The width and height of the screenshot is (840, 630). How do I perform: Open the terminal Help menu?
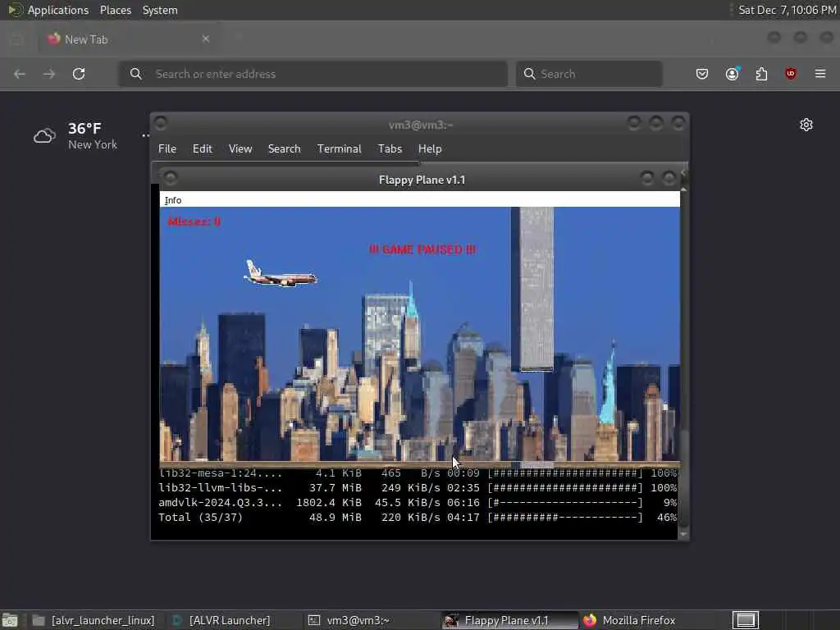430,149
